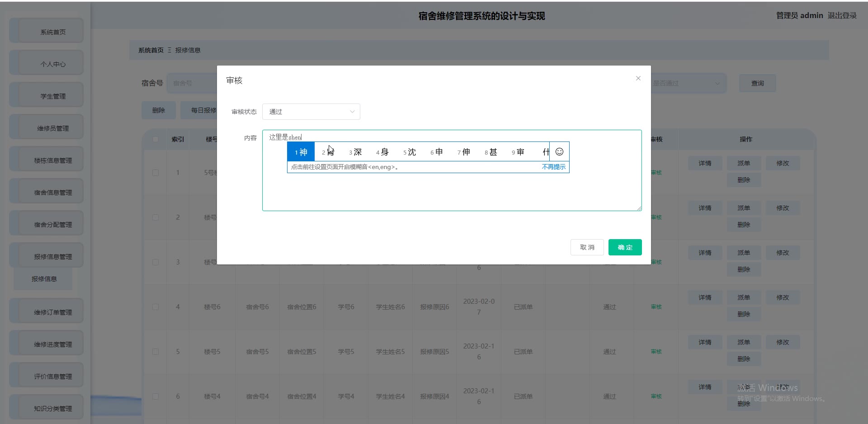868x424 pixels.
Task: Choose candidate 9 审 from IME suggestions
Action: click(x=518, y=152)
